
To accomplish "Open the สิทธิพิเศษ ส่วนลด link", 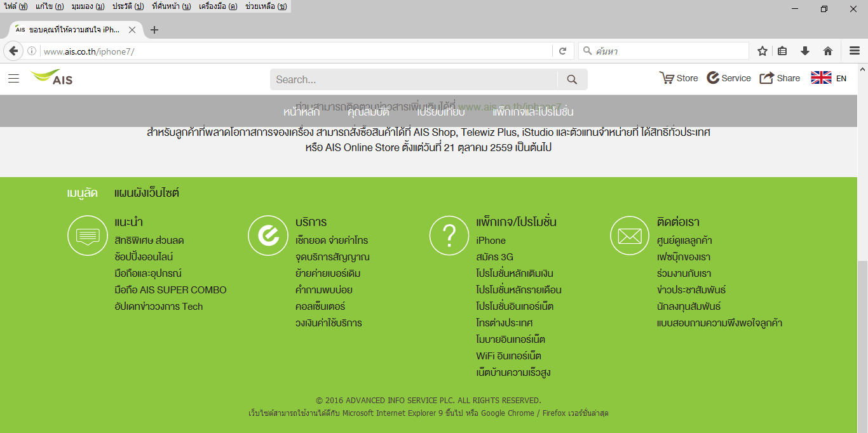I will tap(149, 241).
